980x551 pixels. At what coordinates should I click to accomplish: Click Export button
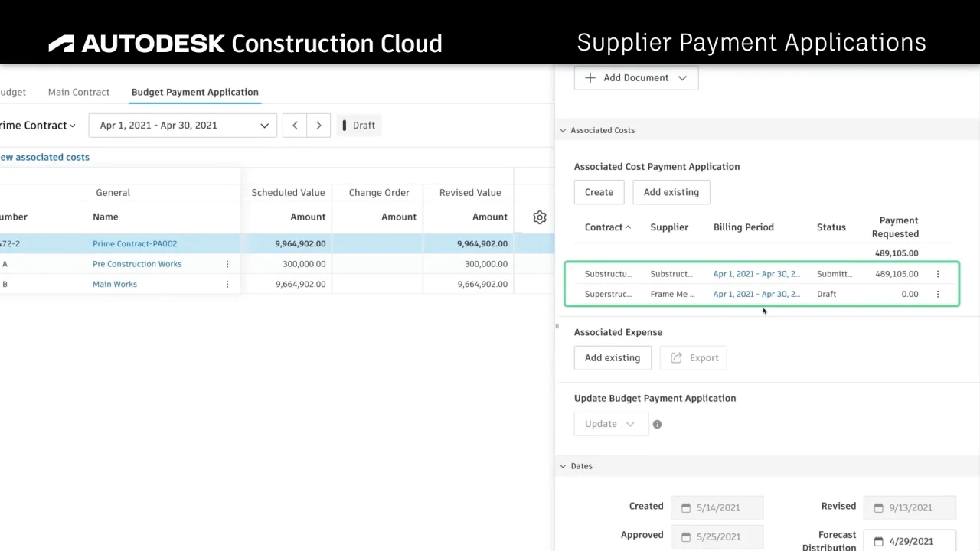click(694, 357)
